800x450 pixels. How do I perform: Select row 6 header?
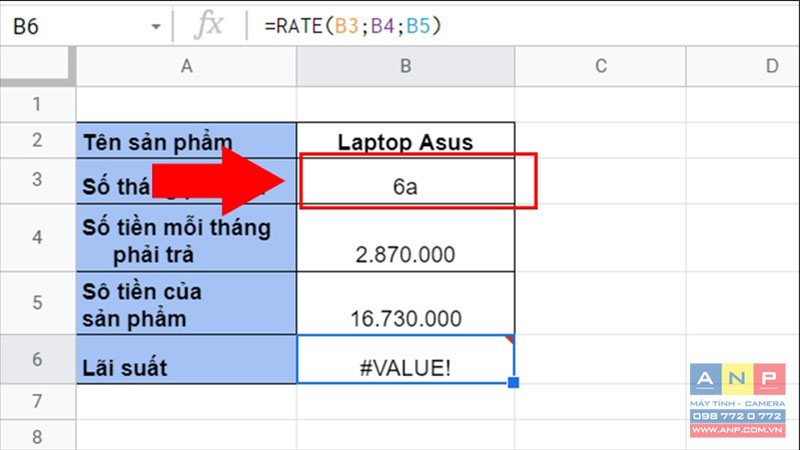pos(37,359)
